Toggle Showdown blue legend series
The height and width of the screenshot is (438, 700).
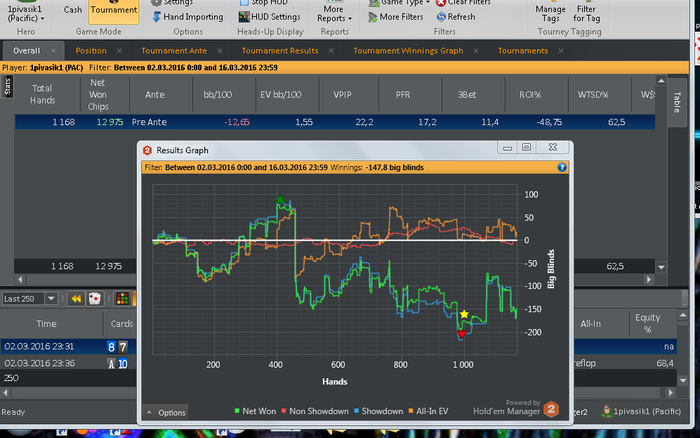[379, 411]
